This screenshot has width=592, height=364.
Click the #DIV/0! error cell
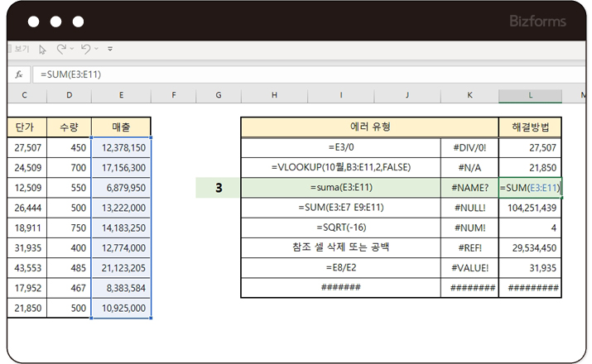(469, 147)
